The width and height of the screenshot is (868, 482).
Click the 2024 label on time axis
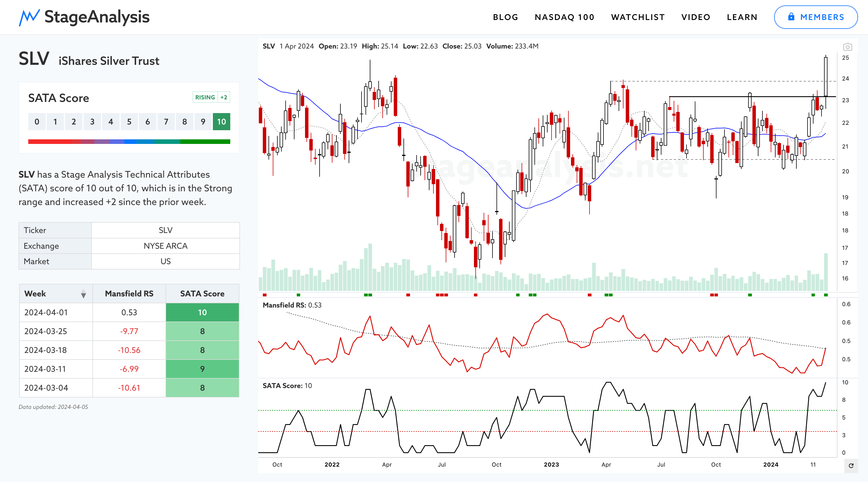[x=771, y=465]
